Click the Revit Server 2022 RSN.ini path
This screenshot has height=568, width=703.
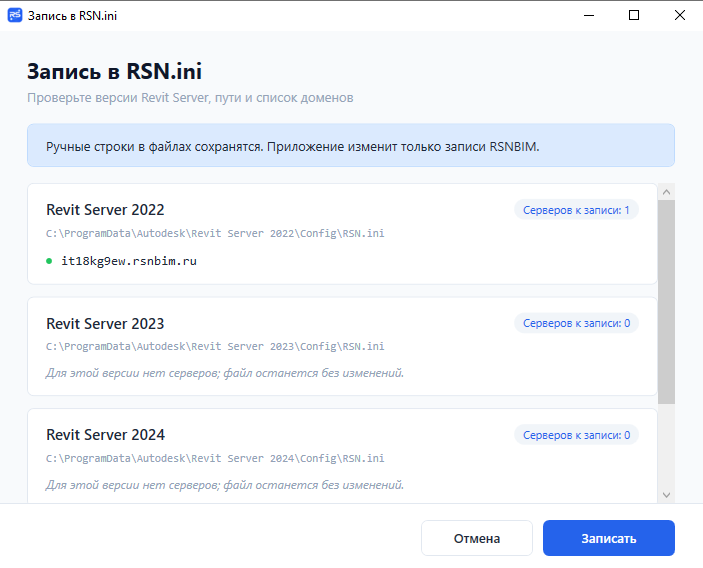point(215,234)
